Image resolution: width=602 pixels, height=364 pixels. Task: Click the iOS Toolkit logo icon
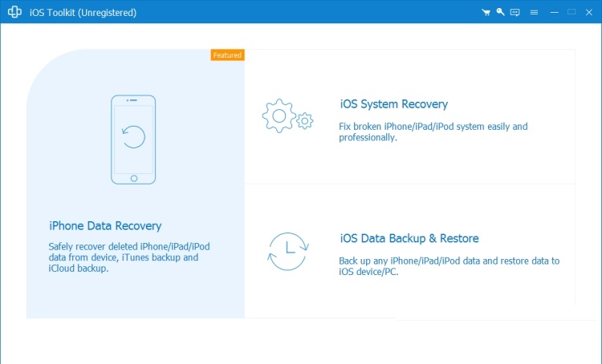[x=14, y=12]
